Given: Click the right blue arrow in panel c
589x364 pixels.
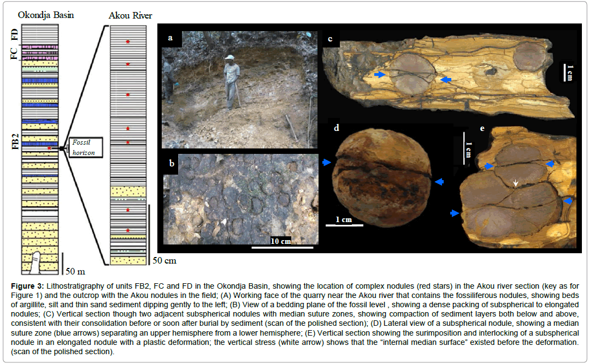Looking at the screenshot, I should click(x=446, y=80).
